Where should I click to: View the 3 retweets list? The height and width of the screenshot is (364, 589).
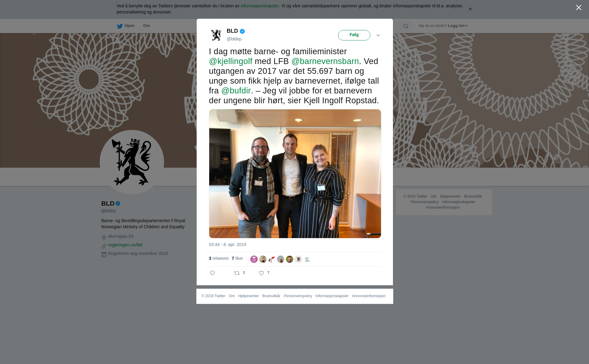pos(219,258)
